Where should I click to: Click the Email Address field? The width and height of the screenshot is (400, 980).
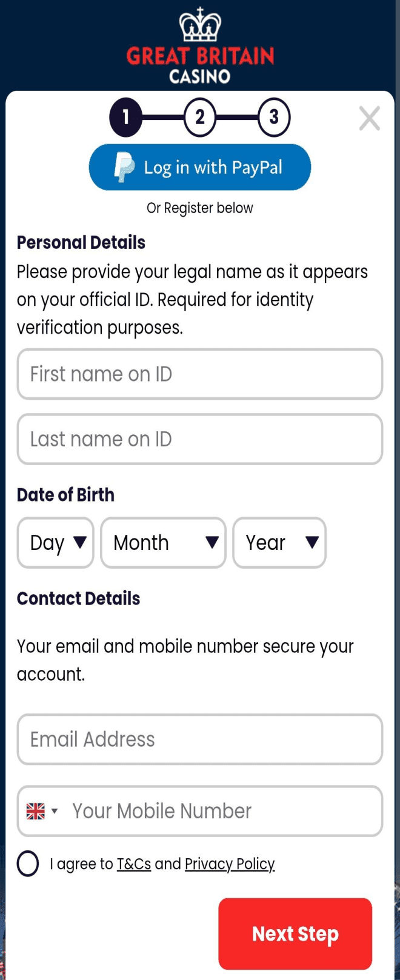(x=200, y=739)
